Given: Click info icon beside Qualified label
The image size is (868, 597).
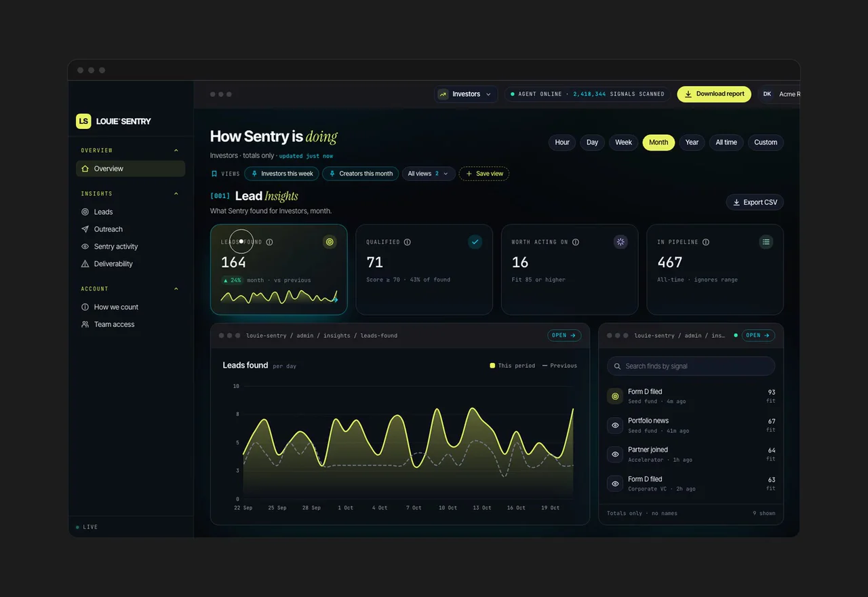Looking at the screenshot, I should pos(407,242).
